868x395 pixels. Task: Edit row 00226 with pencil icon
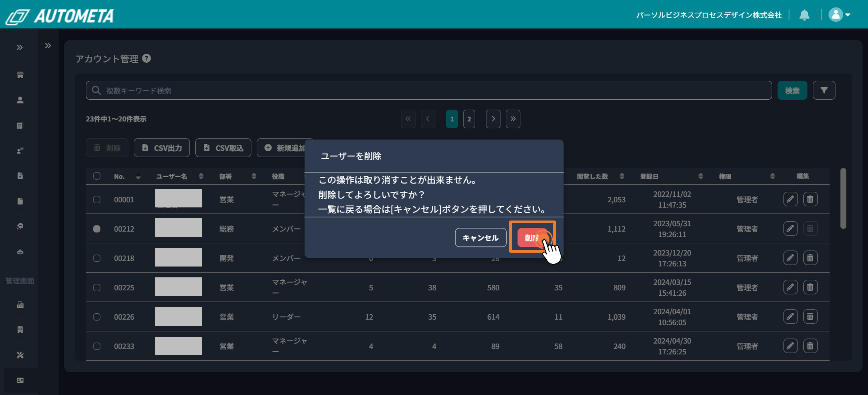point(790,317)
